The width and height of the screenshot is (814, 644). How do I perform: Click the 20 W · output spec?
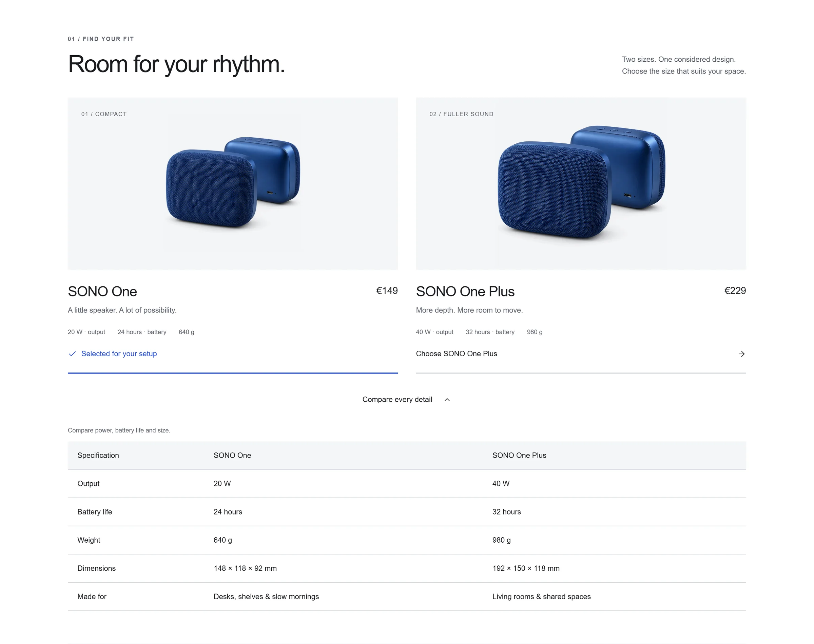(86, 332)
